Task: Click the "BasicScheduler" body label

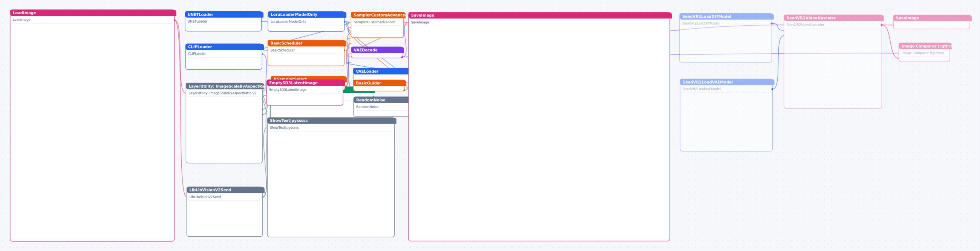Action: click(283, 50)
